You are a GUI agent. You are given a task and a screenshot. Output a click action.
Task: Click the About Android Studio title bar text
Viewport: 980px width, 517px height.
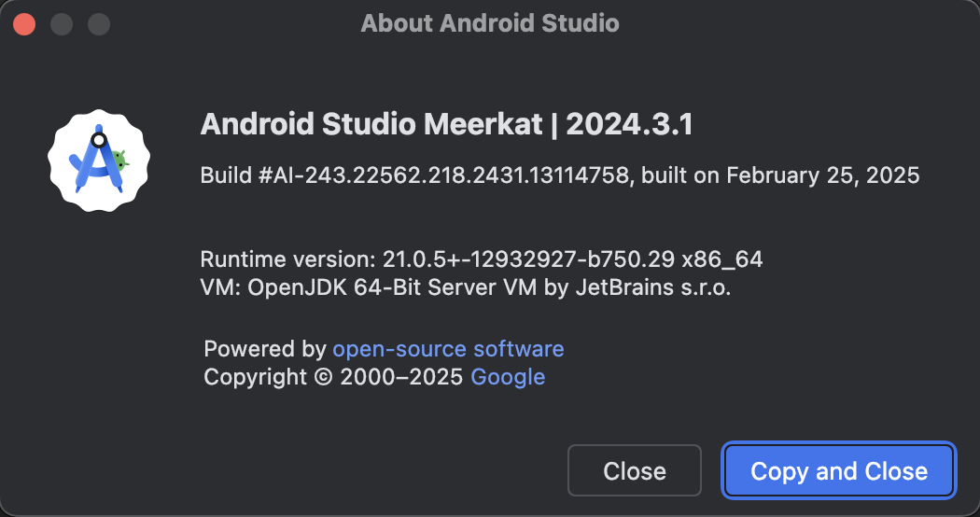(x=490, y=23)
